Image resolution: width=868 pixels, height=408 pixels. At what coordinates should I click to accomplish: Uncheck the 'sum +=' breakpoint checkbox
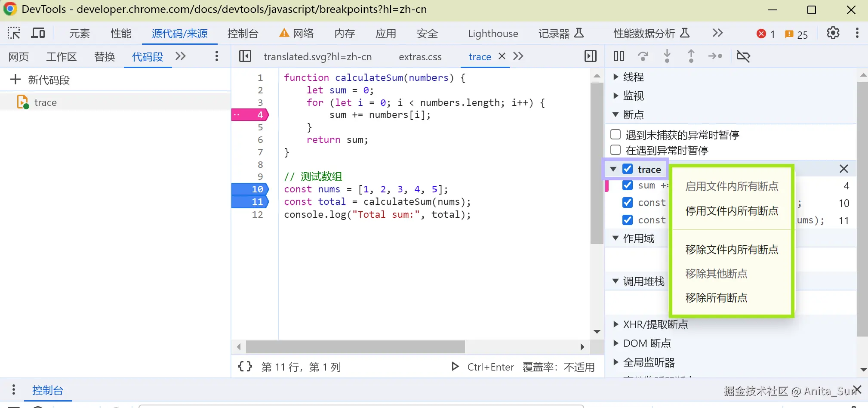(x=628, y=185)
